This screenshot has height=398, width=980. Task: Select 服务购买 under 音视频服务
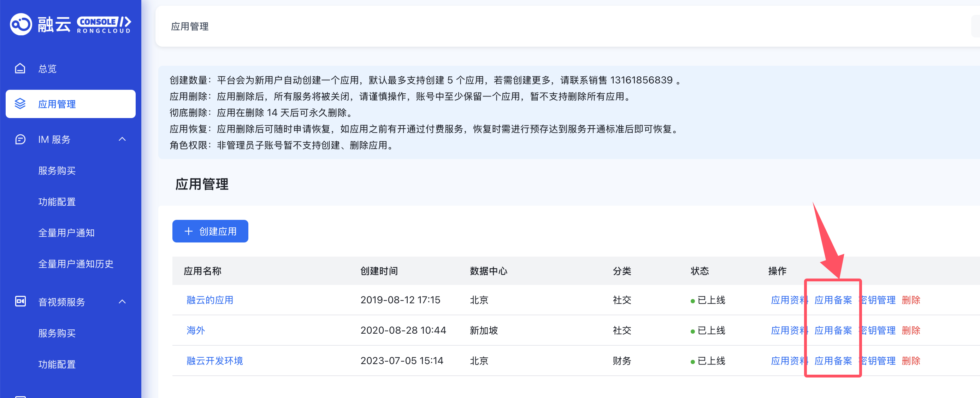click(x=57, y=333)
